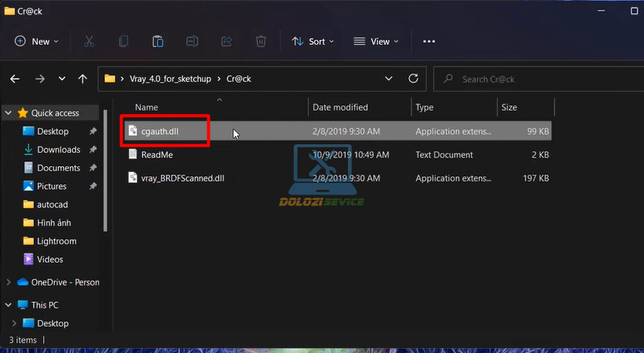Click the Refresh button beside address bar

pos(413,79)
